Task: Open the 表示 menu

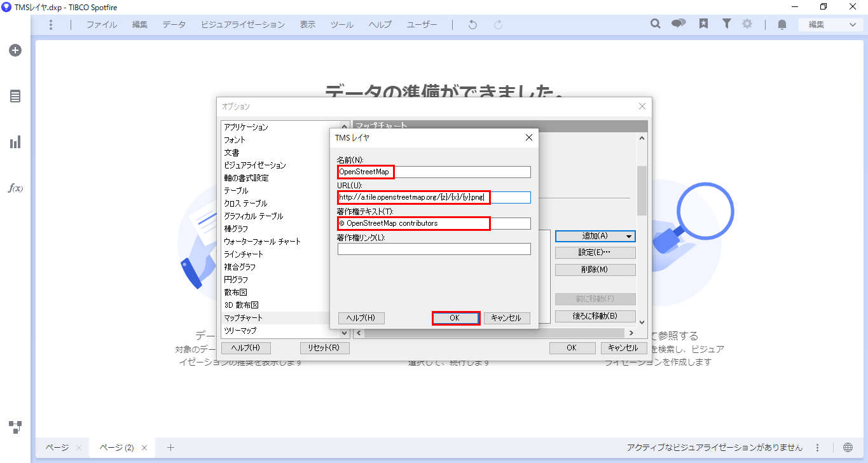Action: [307, 25]
